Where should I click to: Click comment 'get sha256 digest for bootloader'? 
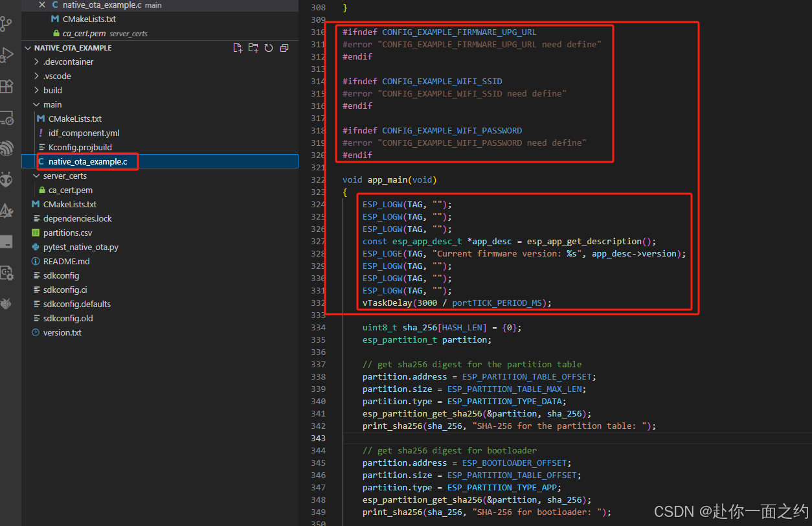(x=449, y=451)
